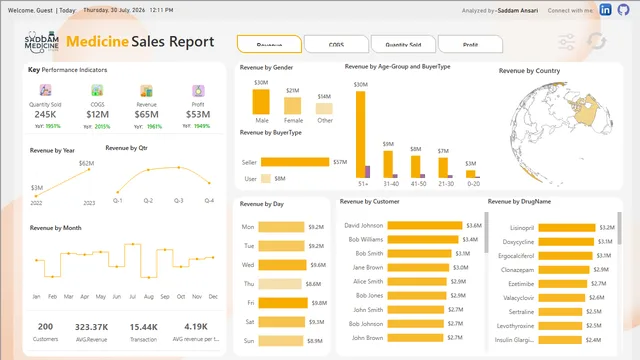The width and height of the screenshot is (640, 360).
Task: Click the Q-1 point on Revenue by Qtr
Action: click(x=118, y=192)
